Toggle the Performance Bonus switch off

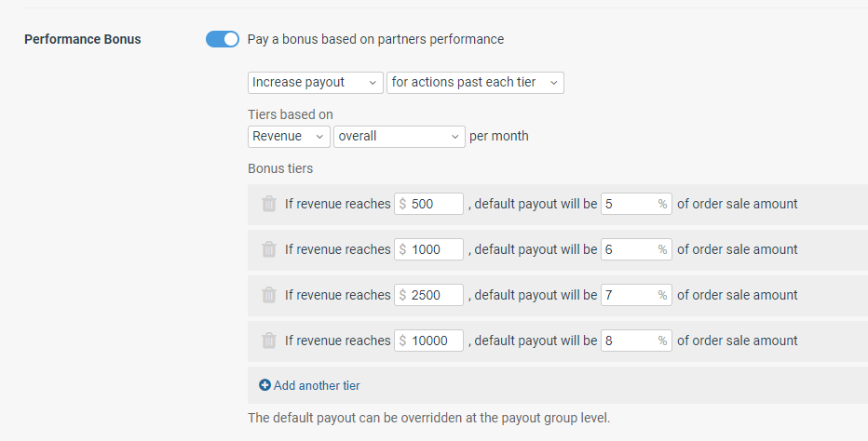(223, 39)
